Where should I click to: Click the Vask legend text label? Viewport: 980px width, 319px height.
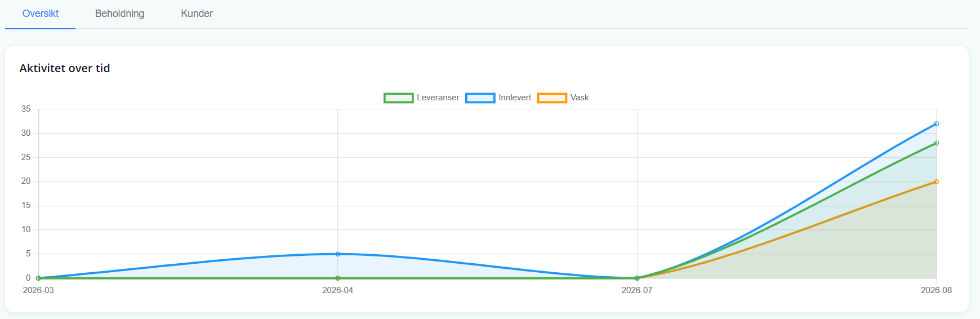click(x=580, y=98)
